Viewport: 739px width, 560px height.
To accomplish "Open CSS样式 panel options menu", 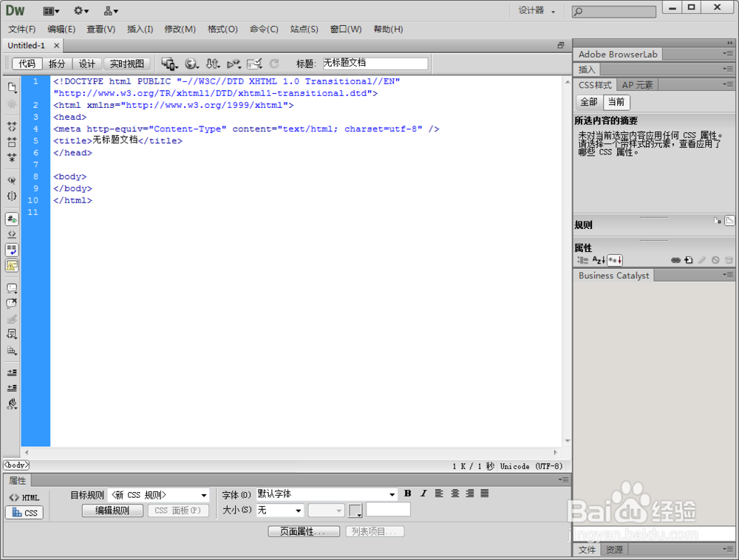I will pyautogui.click(x=728, y=84).
